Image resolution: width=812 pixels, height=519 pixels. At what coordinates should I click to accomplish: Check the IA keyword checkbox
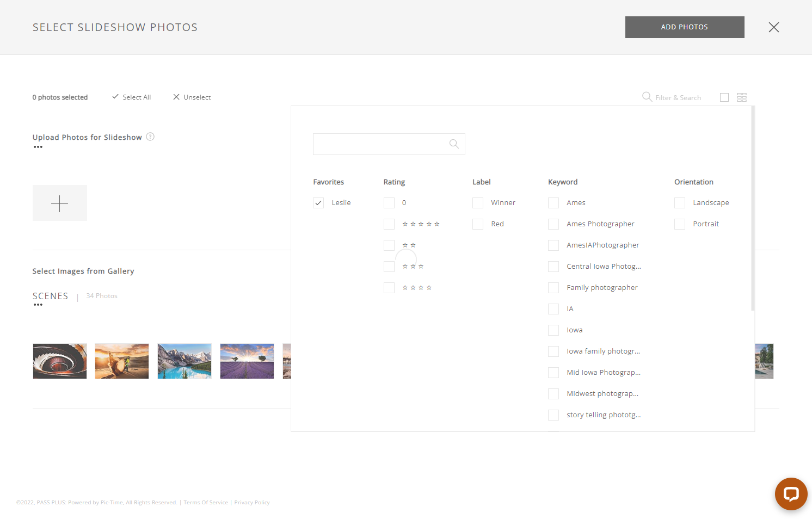tap(553, 309)
